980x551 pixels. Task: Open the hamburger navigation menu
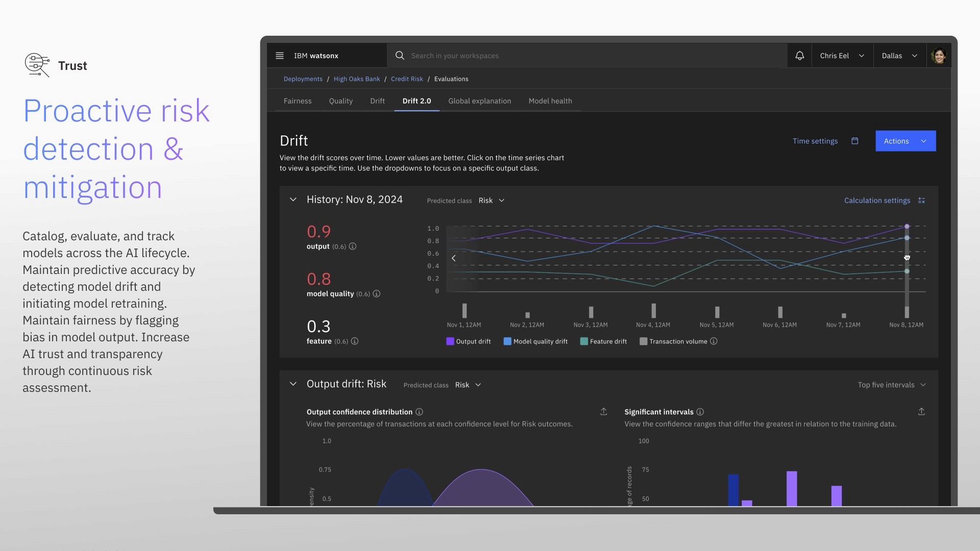coord(280,56)
